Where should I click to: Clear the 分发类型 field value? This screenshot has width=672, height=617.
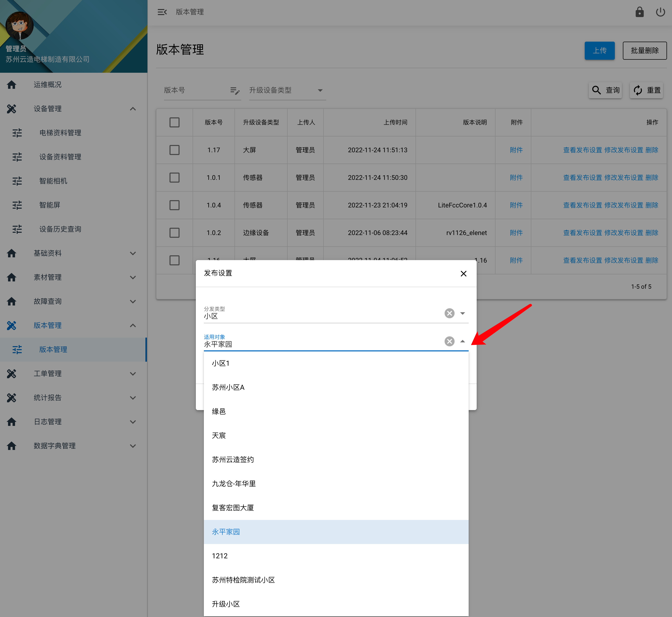(x=449, y=313)
